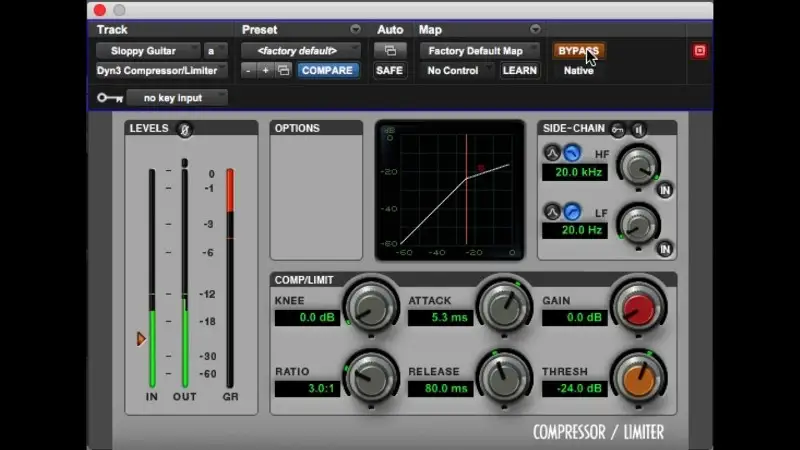This screenshot has width=800, height=450.
Task: Click the COMPARE button
Action: pos(327,71)
